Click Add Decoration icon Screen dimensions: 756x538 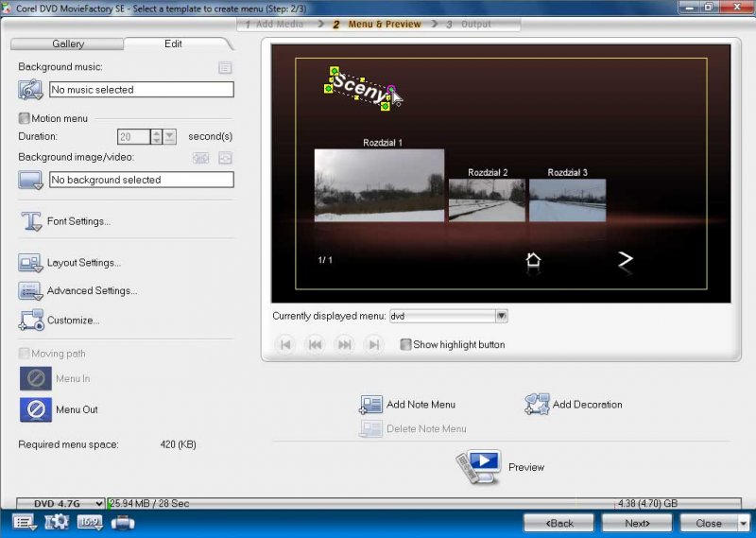click(537, 405)
